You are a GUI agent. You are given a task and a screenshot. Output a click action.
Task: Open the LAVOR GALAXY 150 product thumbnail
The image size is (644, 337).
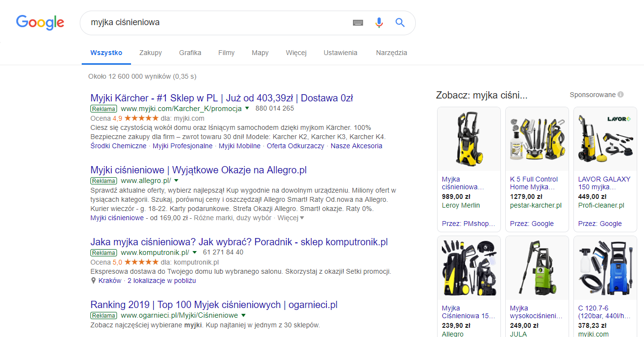pos(605,139)
